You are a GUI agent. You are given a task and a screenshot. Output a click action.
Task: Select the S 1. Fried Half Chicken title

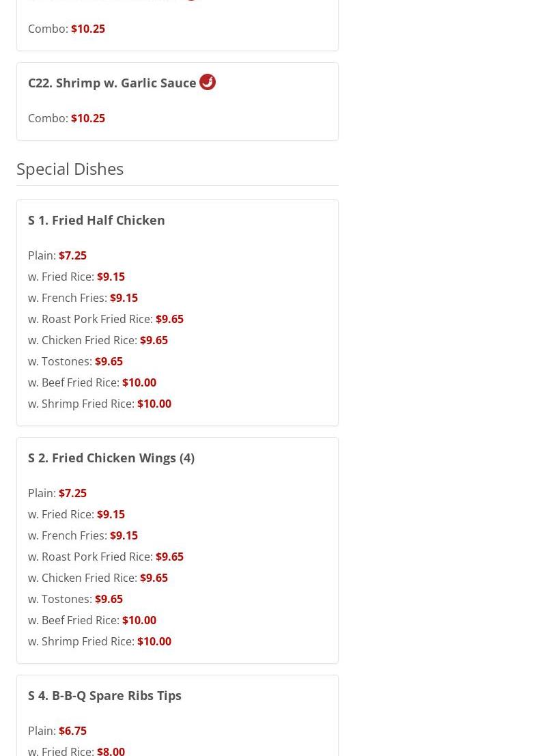(96, 220)
